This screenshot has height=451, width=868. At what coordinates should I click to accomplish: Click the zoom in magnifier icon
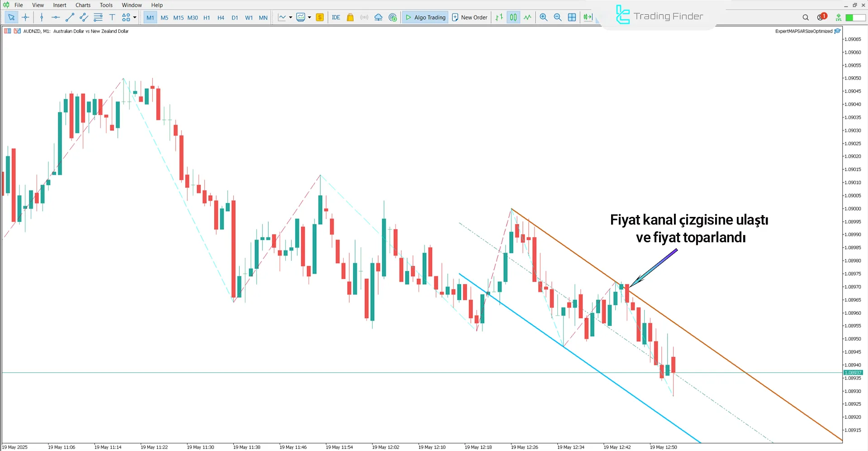[x=544, y=17]
